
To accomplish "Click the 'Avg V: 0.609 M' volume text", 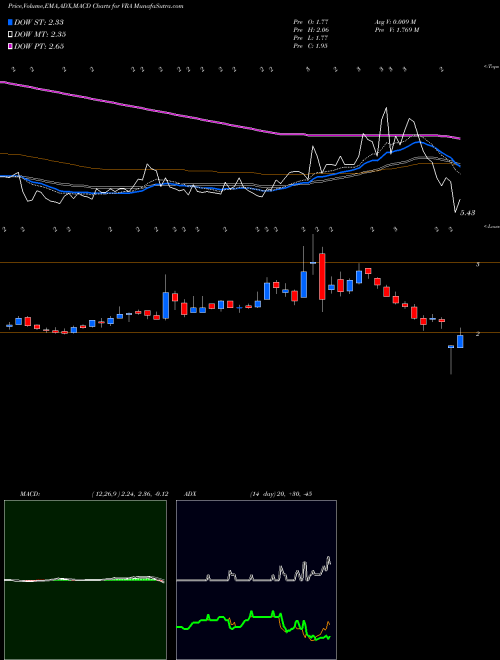I will click(x=395, y=22).
